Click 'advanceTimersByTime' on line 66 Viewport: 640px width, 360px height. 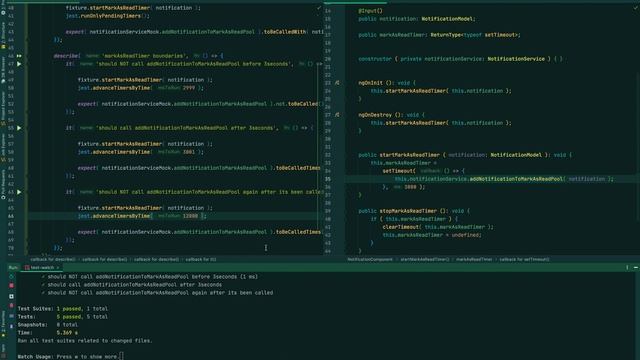click(x=121, y=216)
